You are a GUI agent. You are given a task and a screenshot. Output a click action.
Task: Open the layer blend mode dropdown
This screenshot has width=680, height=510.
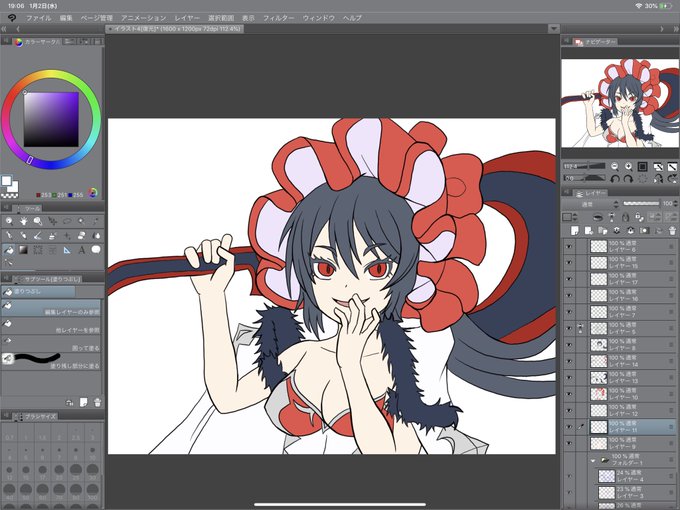tap(592, 204)
